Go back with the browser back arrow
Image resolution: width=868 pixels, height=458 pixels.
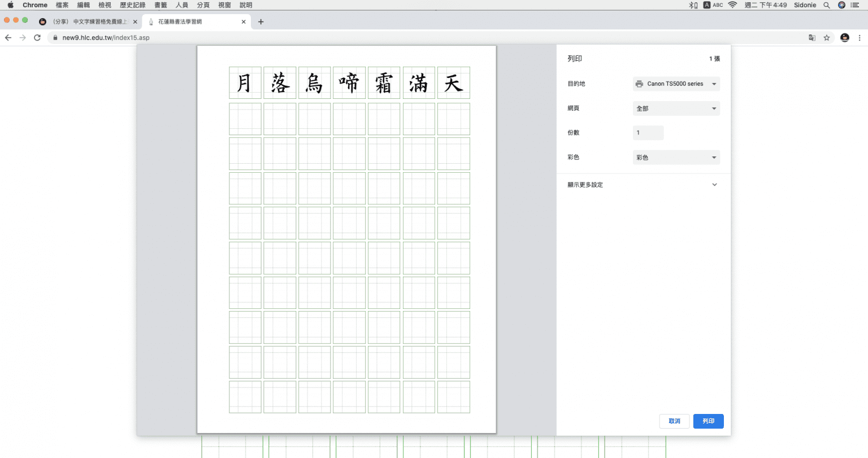[8, 38]
